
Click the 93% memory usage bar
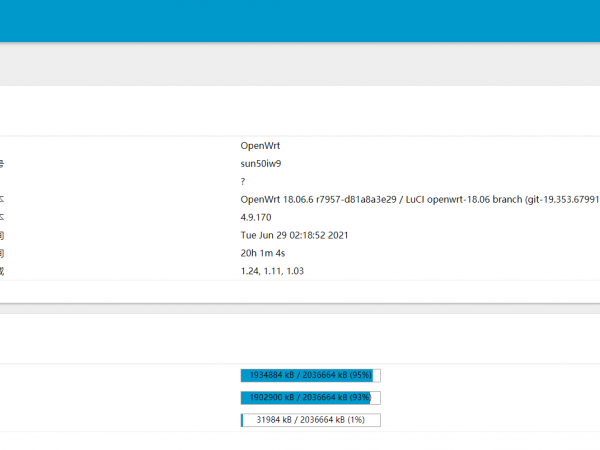[310, 398]
